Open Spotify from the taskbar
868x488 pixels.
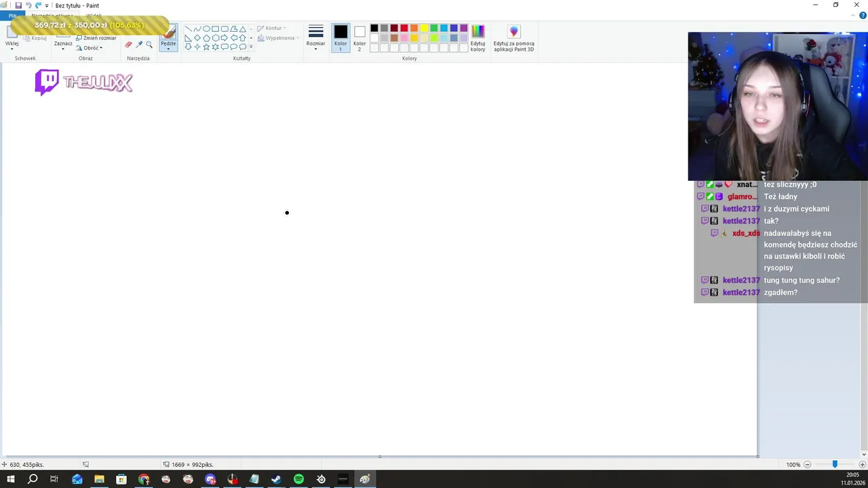(x=298, y=479)
